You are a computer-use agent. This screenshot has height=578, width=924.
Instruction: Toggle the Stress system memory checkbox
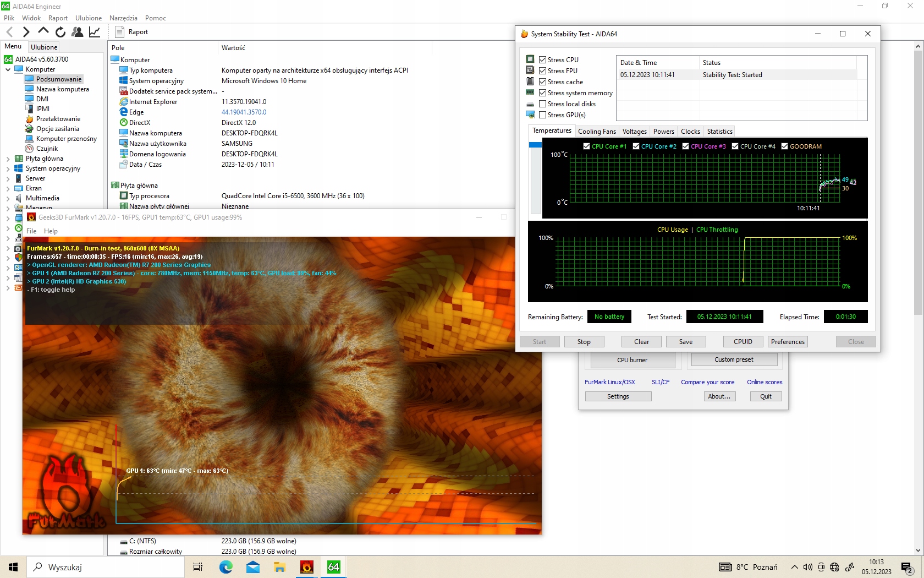[x=542, y=93]
